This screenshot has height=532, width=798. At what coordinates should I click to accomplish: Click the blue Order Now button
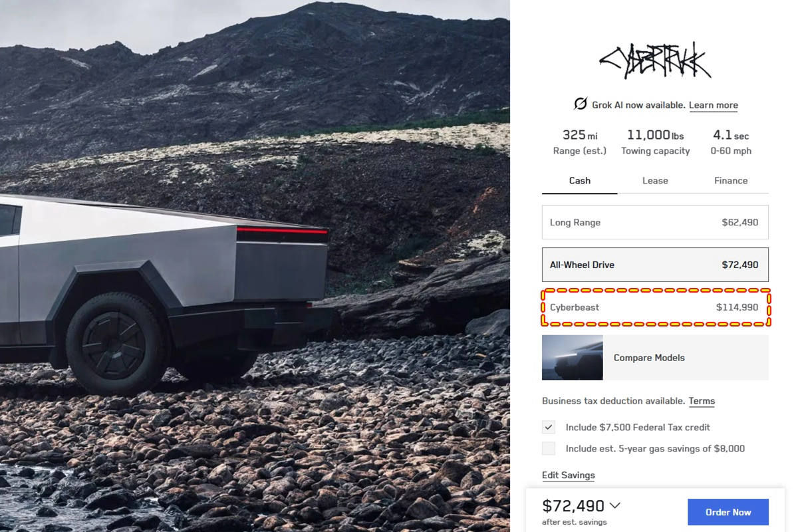(x=728, y=512)
